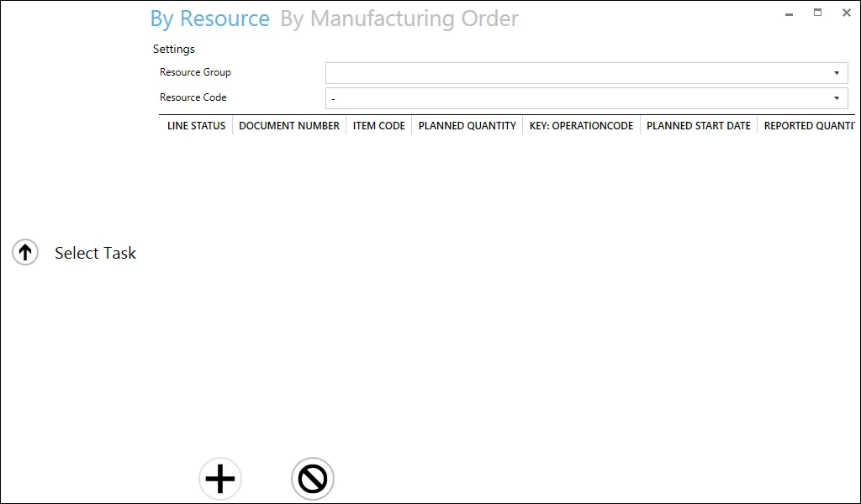Click the circular up-arrow Select Task icon
Image resolution: width=861 pixels, height=504 pixels.
click(x=24, y=252)
